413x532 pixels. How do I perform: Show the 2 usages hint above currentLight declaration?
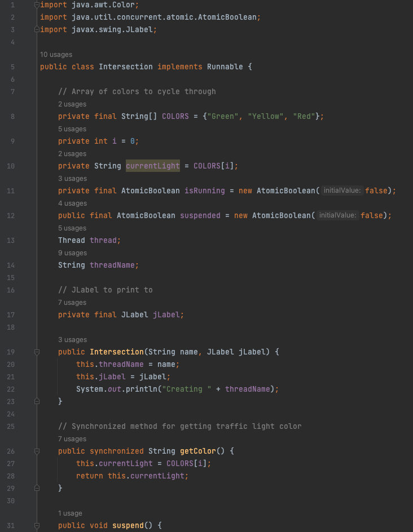pos(72,154)
